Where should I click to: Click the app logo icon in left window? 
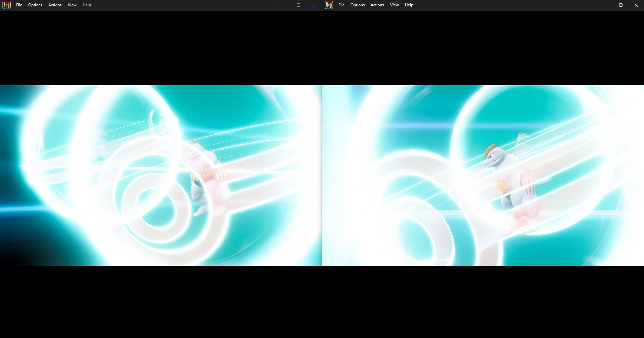pos(6,5)
